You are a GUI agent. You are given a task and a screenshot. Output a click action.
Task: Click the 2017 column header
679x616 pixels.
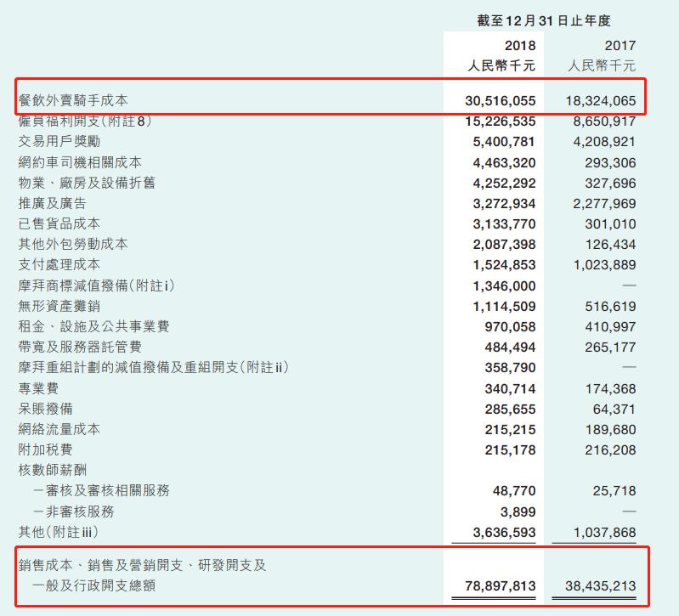click(x=620, y=45)
